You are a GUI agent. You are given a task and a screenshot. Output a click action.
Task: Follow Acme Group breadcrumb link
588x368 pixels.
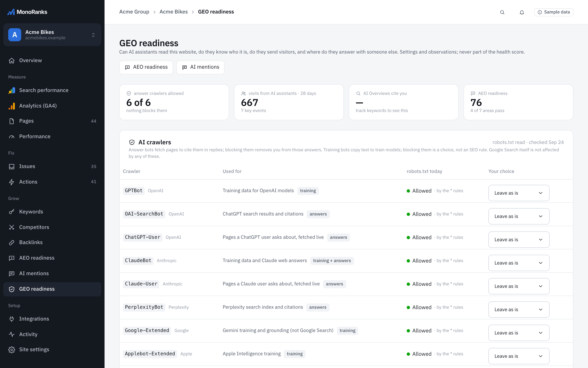click(x=134, y=12)
